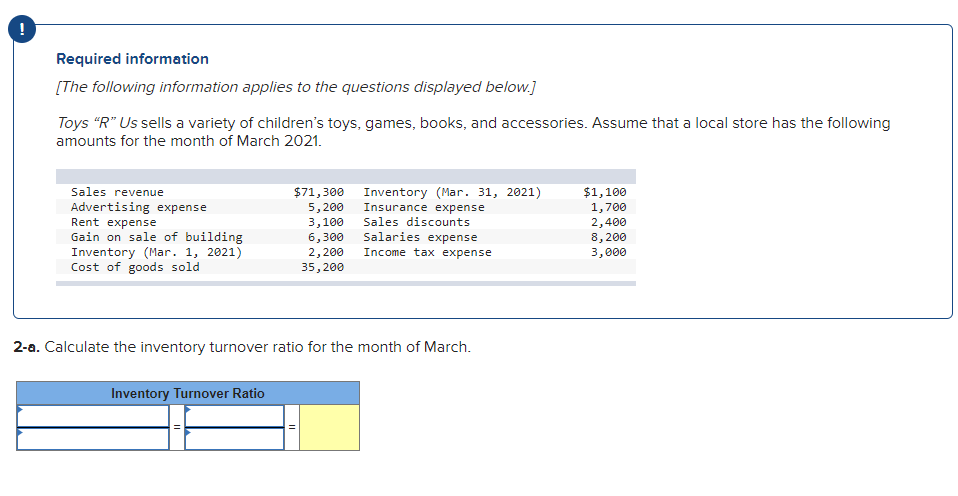Click the 2,200 beginning inventory value

(x=326, y=252)
